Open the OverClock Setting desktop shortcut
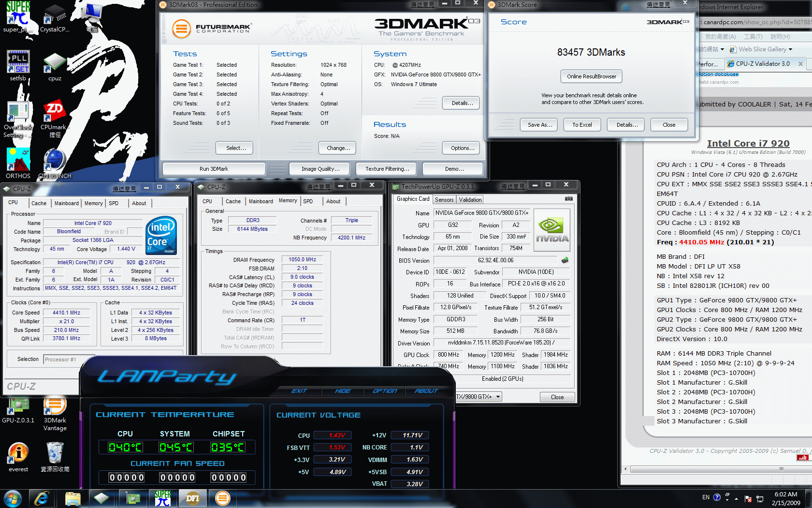 [18, 120]
